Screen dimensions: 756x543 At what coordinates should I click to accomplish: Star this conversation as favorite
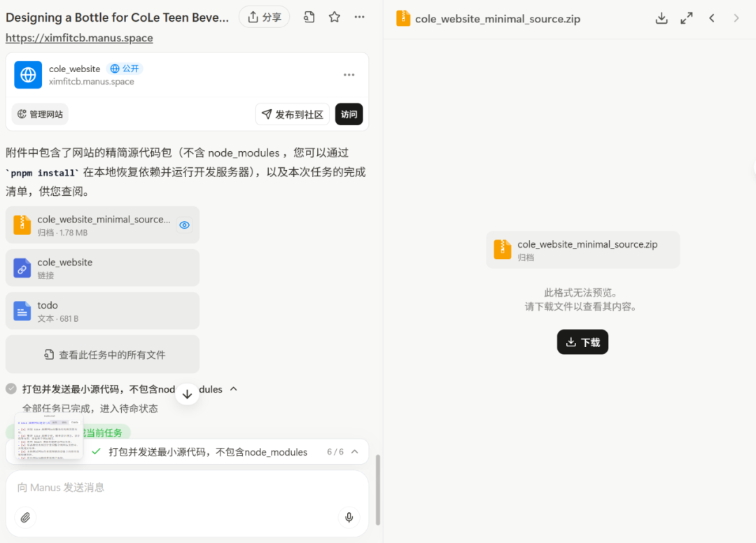pos(335,17)
